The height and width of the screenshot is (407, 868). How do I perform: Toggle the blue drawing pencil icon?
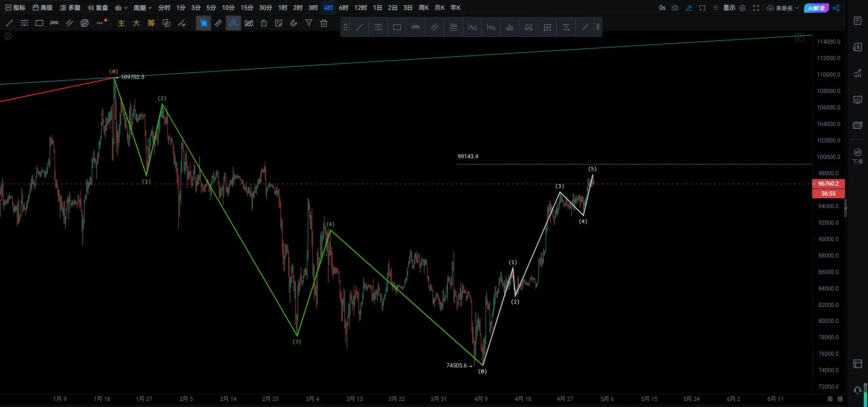click(x=689, y=8)
